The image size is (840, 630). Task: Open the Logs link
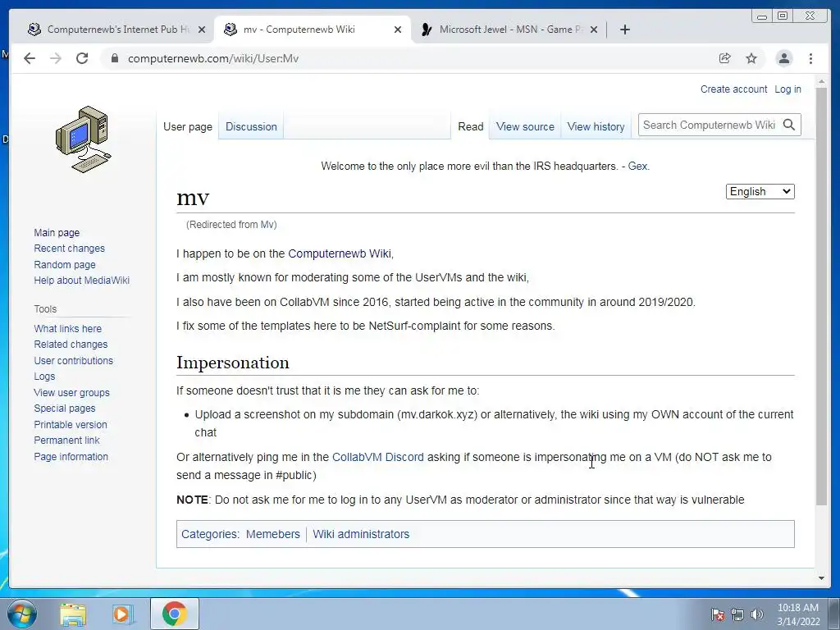[x=44, y=376]
